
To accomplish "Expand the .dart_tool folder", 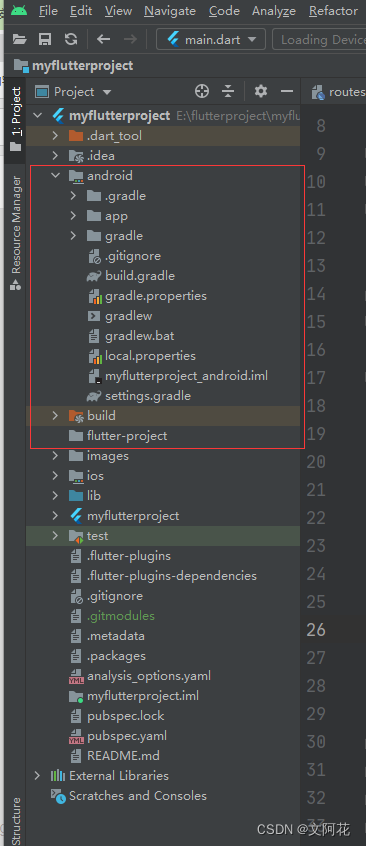I will pyautogui.click(x=55, y=135).
